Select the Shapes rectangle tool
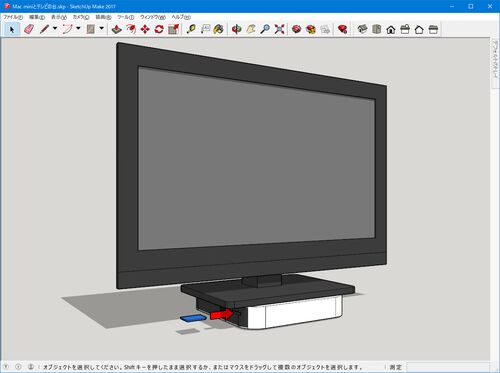Image resolution: width=500 pixels, height=373 pixels. (91, 29)
